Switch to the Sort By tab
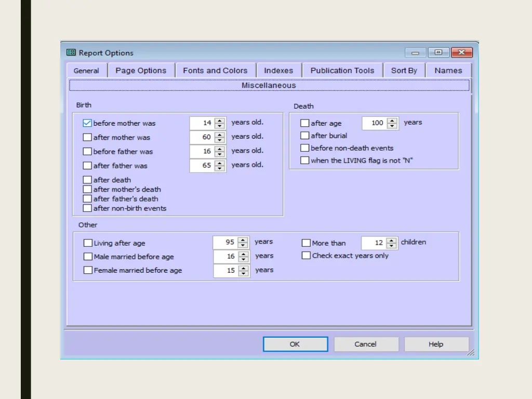The height and width of the screenshot is (399, 532). [x=404, y=71]
